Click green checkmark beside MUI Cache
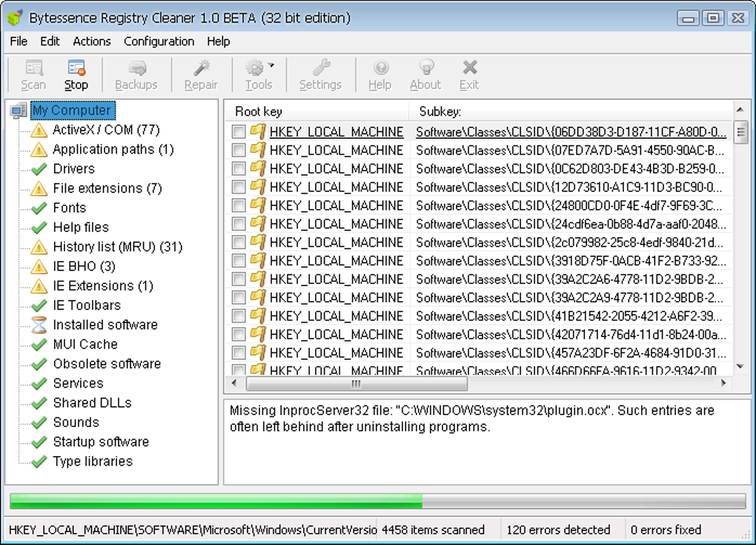Viewport: 756px width, 545px height. point(39,345)
